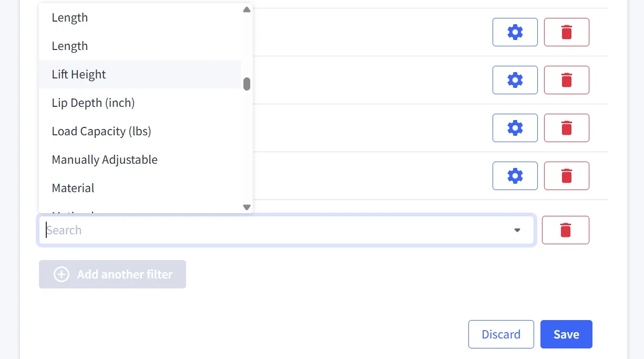
Task: Click the fourth row's red trash icon
Action: [x=566, y=176]
